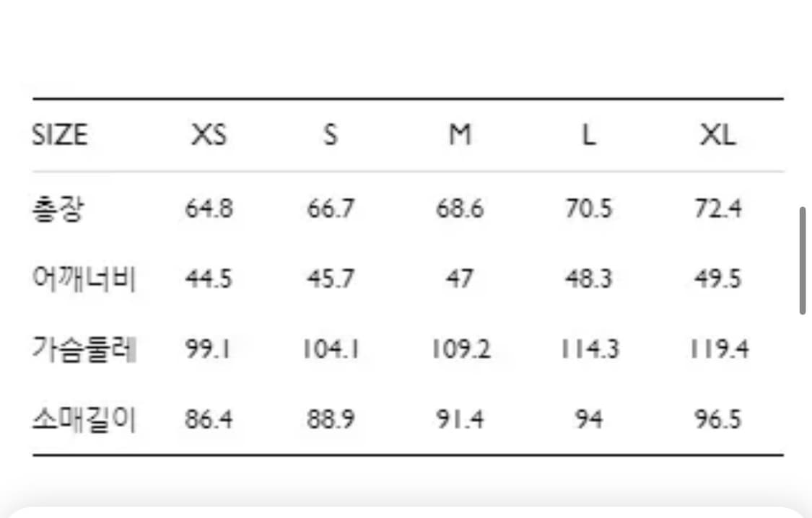Click the 총장 row label

pyautogui.click(x=58, y=209)
